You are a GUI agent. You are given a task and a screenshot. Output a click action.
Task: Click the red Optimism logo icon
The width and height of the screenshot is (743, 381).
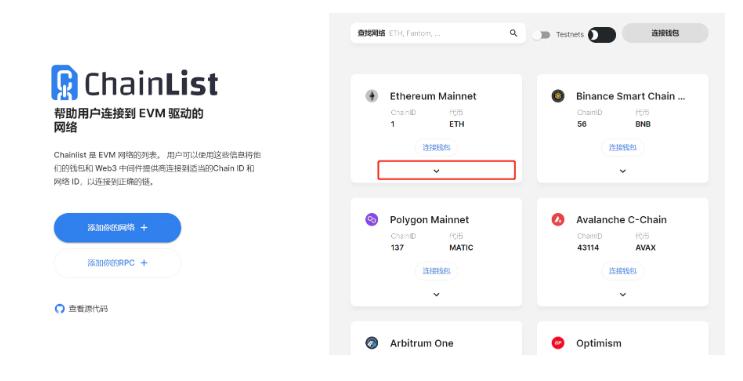click(x=558, y=343)
